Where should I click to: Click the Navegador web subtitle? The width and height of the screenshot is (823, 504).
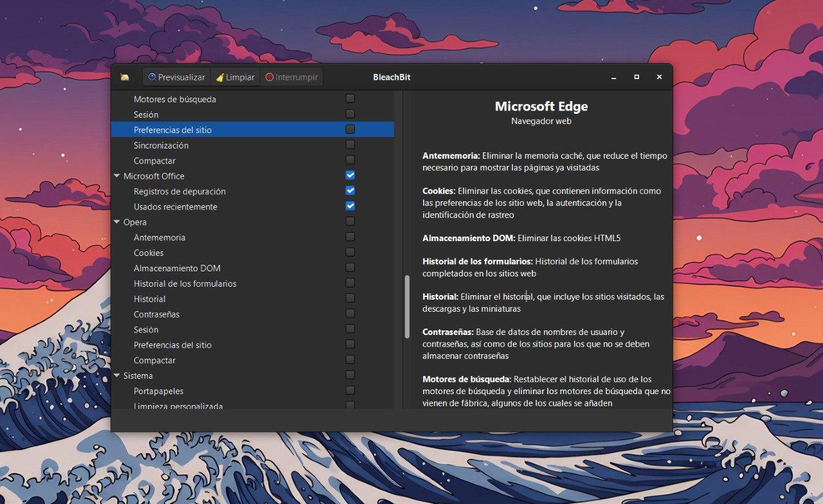[x=541, y=121]
